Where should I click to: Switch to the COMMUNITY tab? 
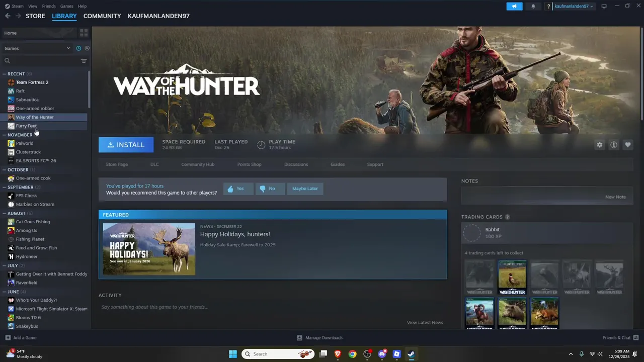coord(102,16)
